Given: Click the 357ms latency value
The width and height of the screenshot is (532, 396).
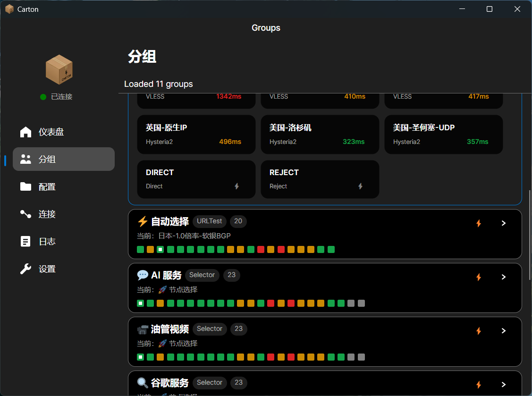Looking at the screenshot, I should point(477,142).
